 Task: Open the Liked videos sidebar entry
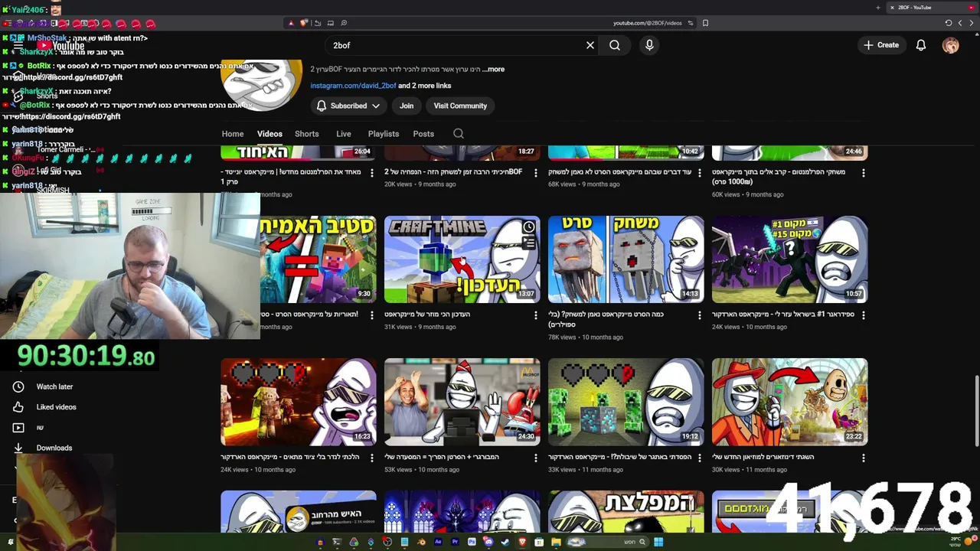(56, 407)
